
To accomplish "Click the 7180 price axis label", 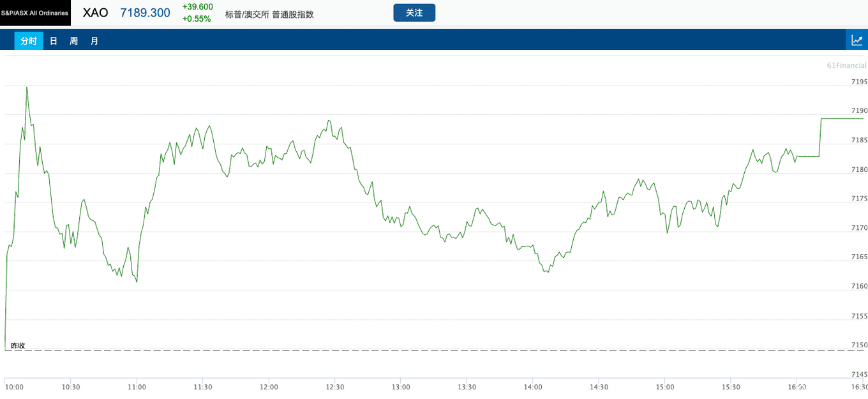I will point(859,169).
